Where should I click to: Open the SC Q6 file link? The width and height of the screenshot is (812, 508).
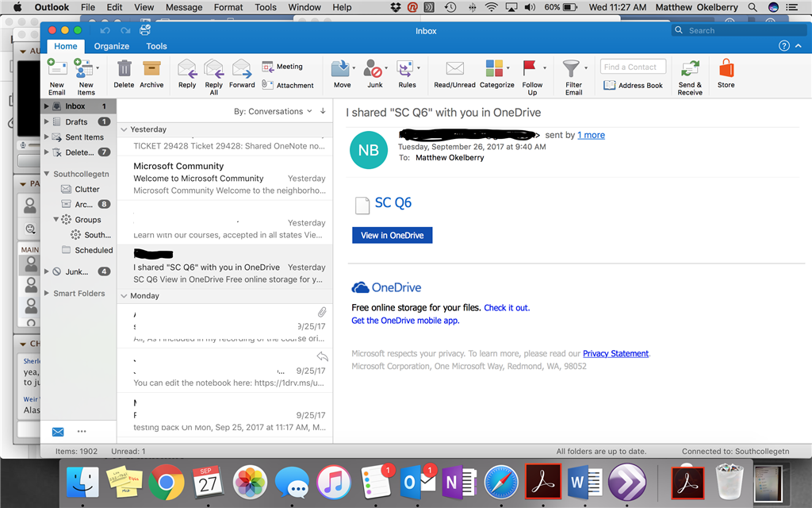(393, 202)
